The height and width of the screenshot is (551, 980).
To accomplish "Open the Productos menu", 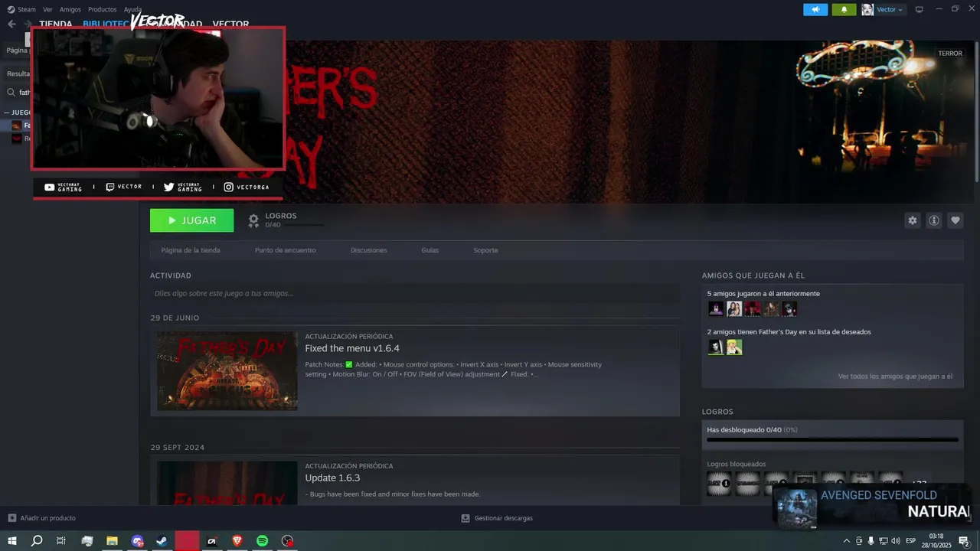I will pos(102,9).
